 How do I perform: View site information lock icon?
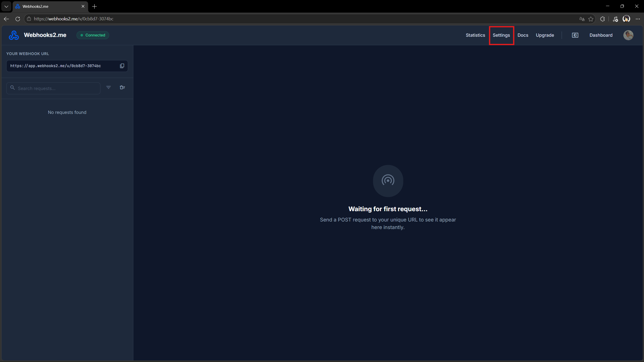[x=29, y=19]
